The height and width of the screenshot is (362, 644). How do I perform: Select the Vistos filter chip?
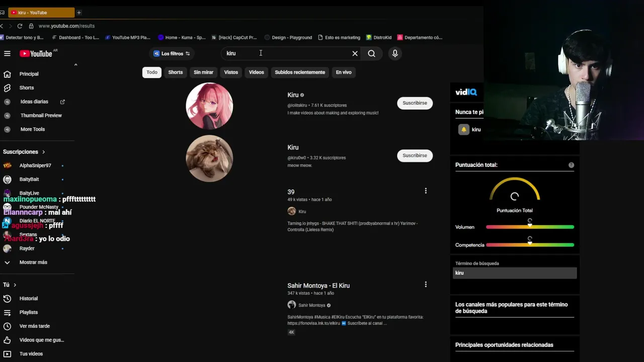coord(231,72)
